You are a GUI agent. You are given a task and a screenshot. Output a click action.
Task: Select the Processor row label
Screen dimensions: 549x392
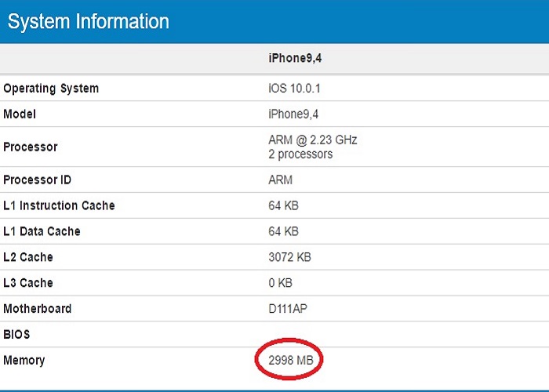coord(31,147)
